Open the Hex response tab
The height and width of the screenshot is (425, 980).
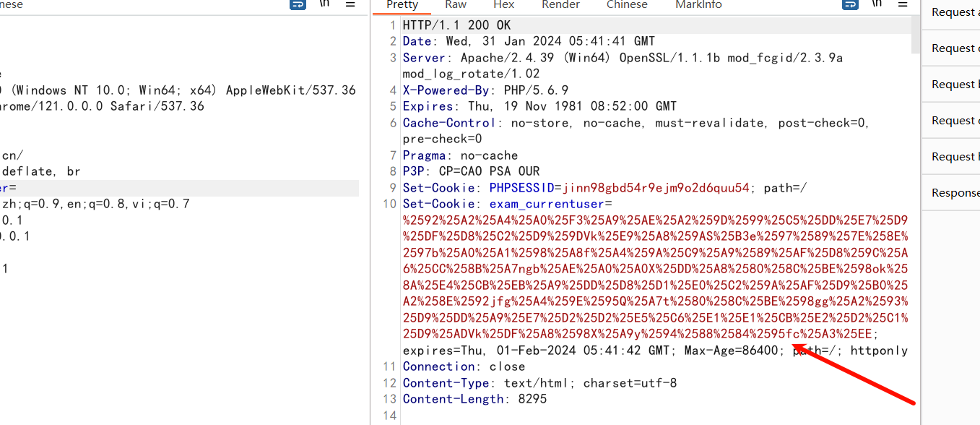point(503,5)
